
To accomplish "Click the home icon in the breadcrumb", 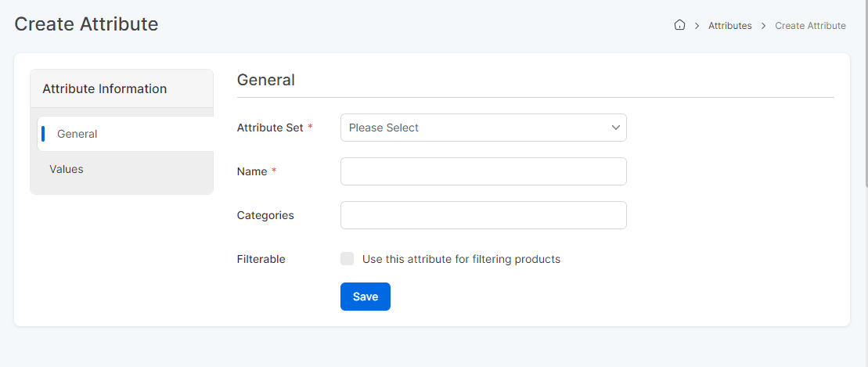I will (679, 25).
